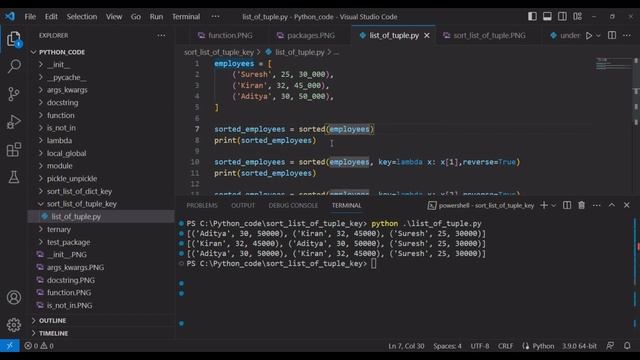Open new terminal profile dropdown
This screenshot has width=640, height=360.
553,205
